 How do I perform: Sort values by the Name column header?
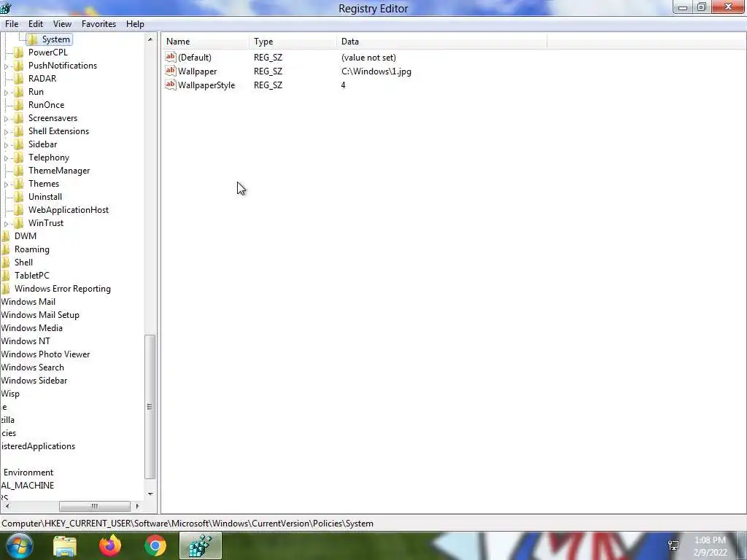pos(205,42)
